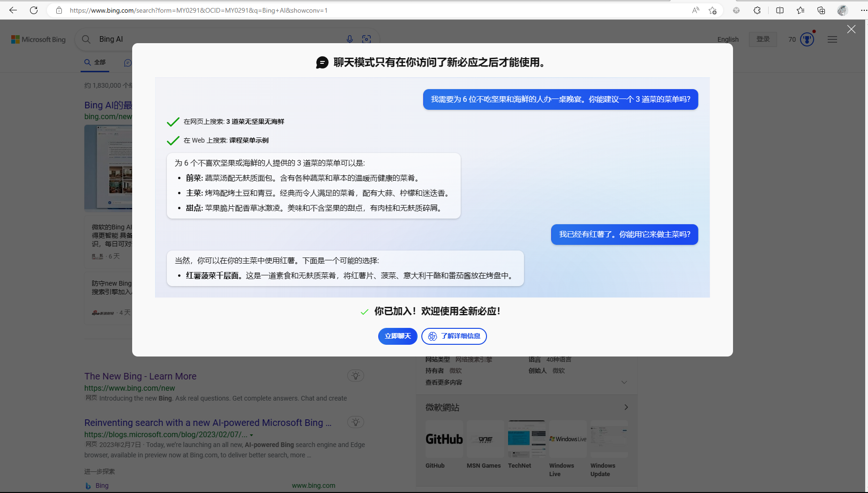Click the 登录 sign-in button
Viewport: 868px width, 493px height.
pos(763,39)
